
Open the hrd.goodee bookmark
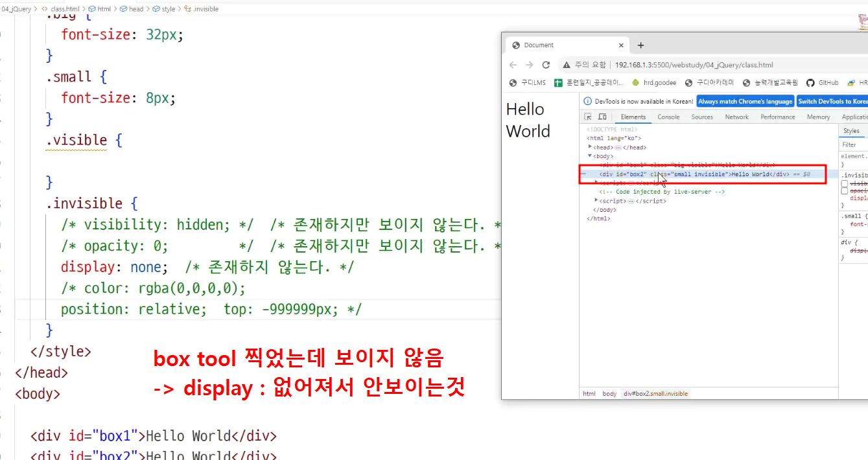(653, 83)
